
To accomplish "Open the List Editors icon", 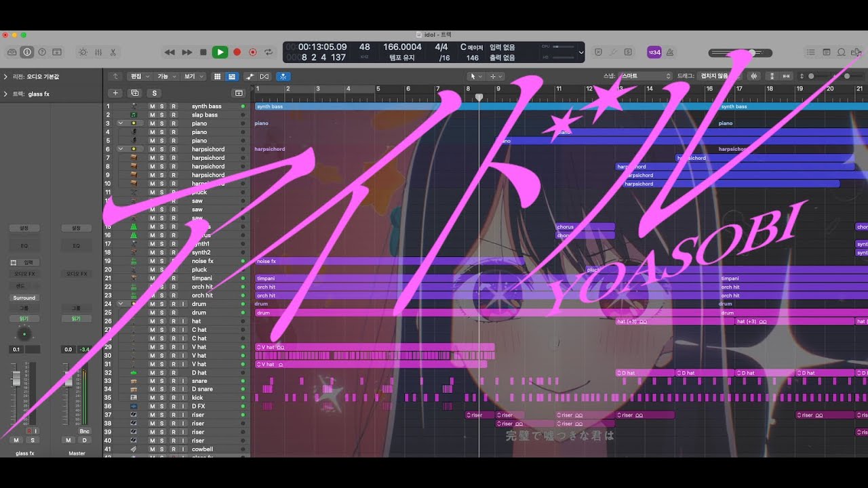I will pos(811,52).
